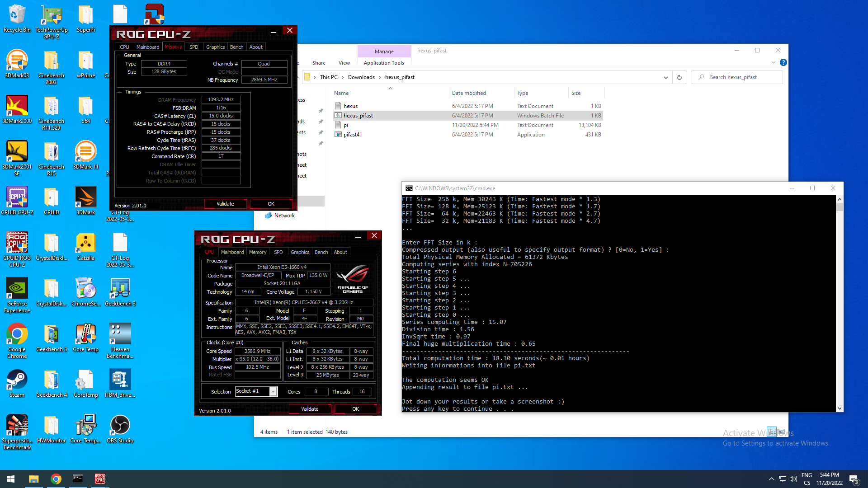Viewport: 868px width, 488px height.
Task: Click Validate in lower CPU-Z window
Action: pyautogui.click(x=310, y=409)
